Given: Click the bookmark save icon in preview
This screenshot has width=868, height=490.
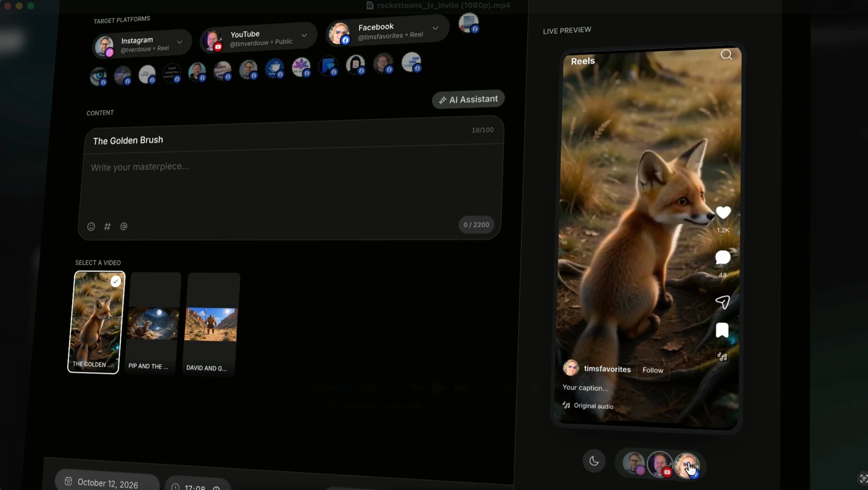Looking at the screenshot, I should click(x=722, y=330).
